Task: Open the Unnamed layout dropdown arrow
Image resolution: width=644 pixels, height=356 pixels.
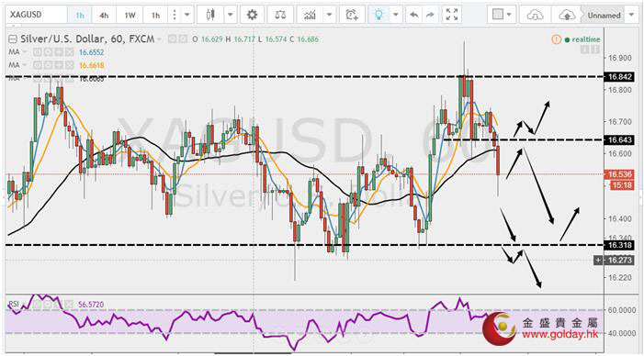Action: (631, 16)
